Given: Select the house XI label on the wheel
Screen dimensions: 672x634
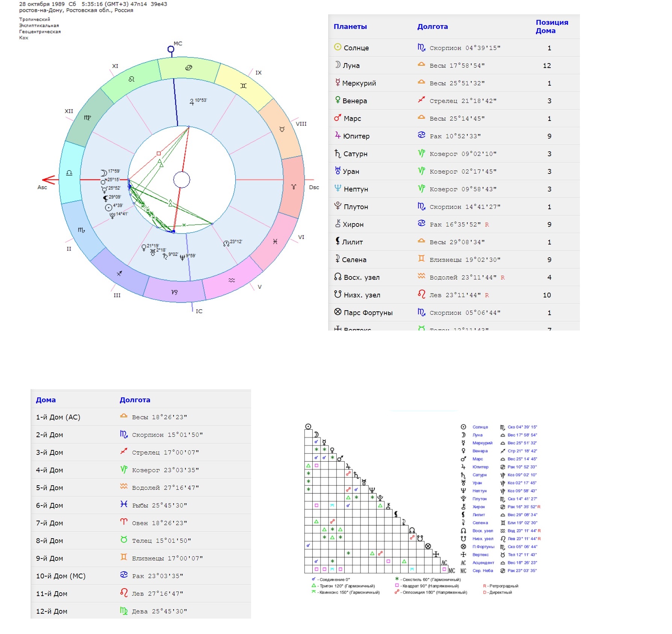Looking at the screenshot, I should tap(115, 66).
